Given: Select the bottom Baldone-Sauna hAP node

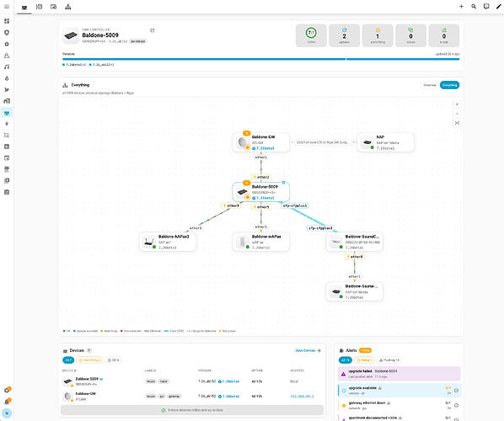Looking at the screenshot, I should pyautogui.click(x=354, y=291).
